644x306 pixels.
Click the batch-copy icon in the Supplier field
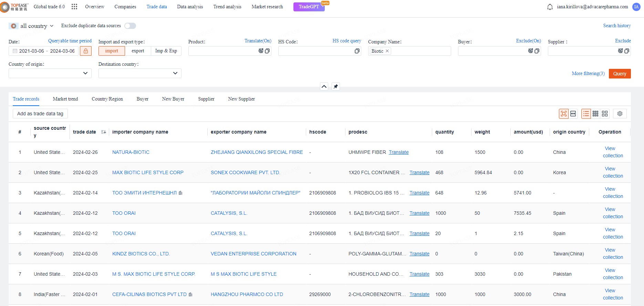coord(626,51)
